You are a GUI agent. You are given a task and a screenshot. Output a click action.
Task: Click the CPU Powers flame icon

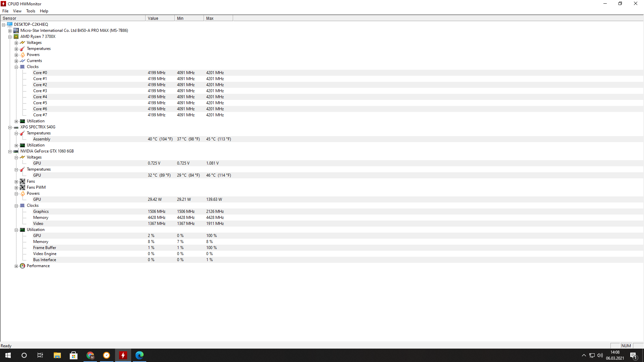[x=22, y=55]
